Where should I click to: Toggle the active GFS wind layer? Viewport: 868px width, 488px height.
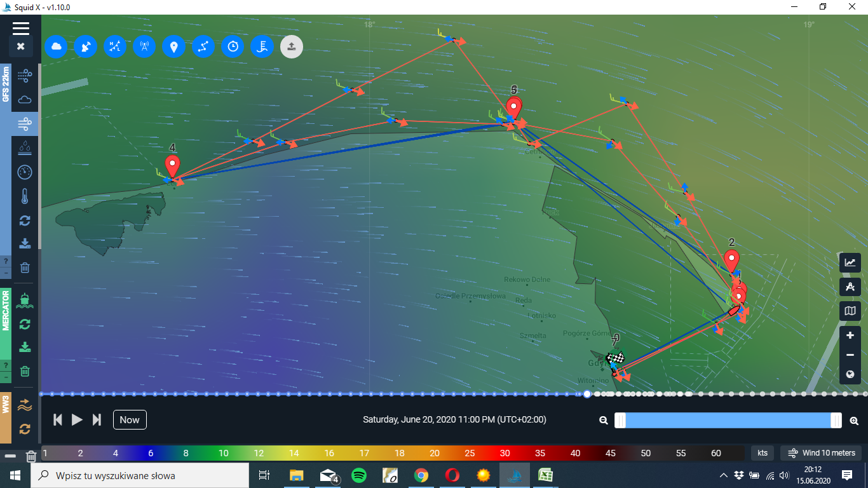click(x=25, y=123)
